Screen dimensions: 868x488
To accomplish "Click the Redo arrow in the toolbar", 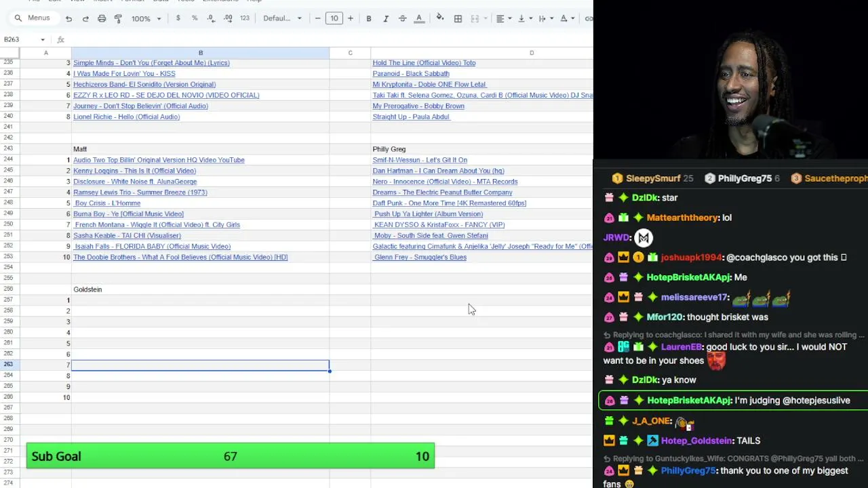I will click(85, 18).
